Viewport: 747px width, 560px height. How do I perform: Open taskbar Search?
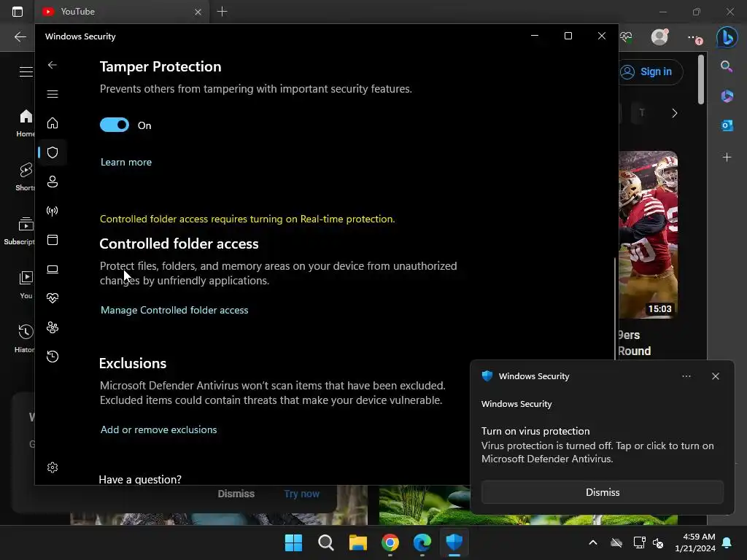pos(326,542)
